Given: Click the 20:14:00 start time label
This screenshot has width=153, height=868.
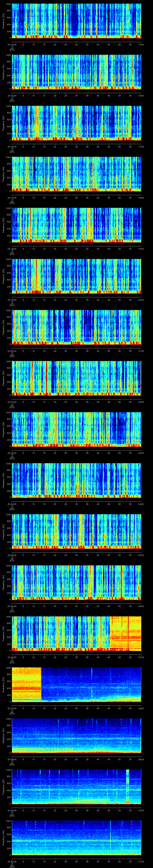Looking at the screenshot, I should pos(12,44).
